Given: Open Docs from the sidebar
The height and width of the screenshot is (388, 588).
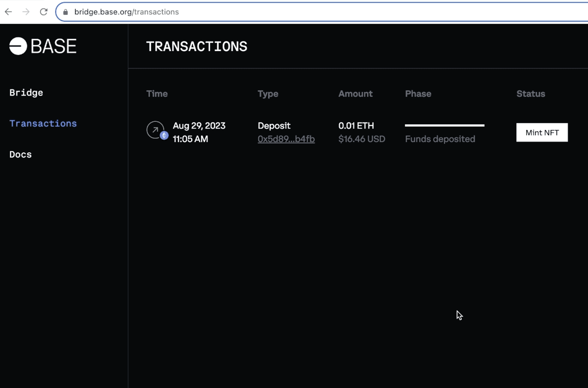Looking at the screenshot, I should pos(21,154).
